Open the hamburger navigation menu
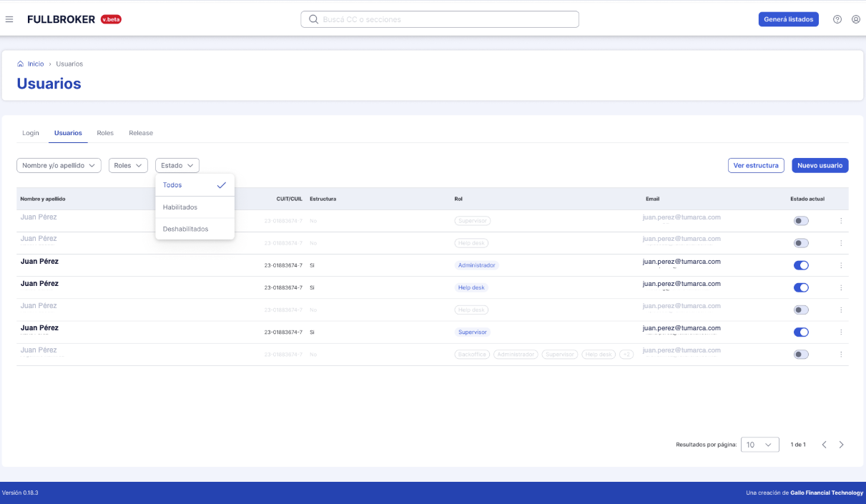 coord(9,19)
